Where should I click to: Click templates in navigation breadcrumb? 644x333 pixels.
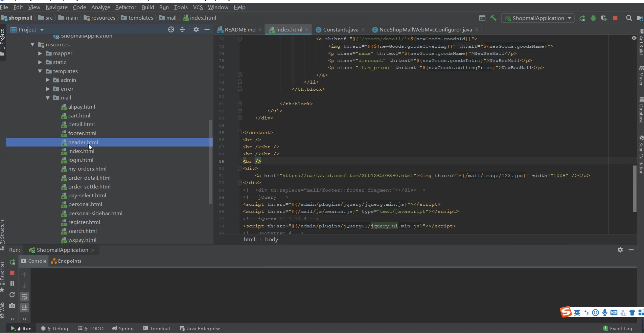pos(141,18)
